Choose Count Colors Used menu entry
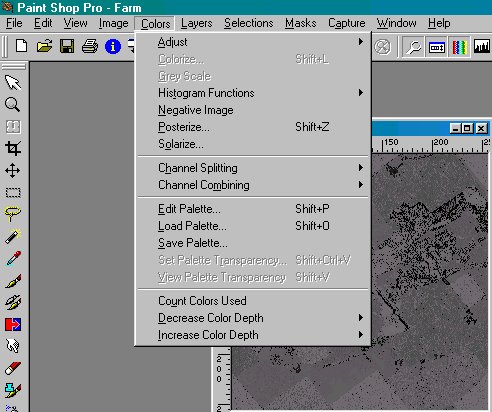Screen dimensions: 492x412 click(253, 301)
